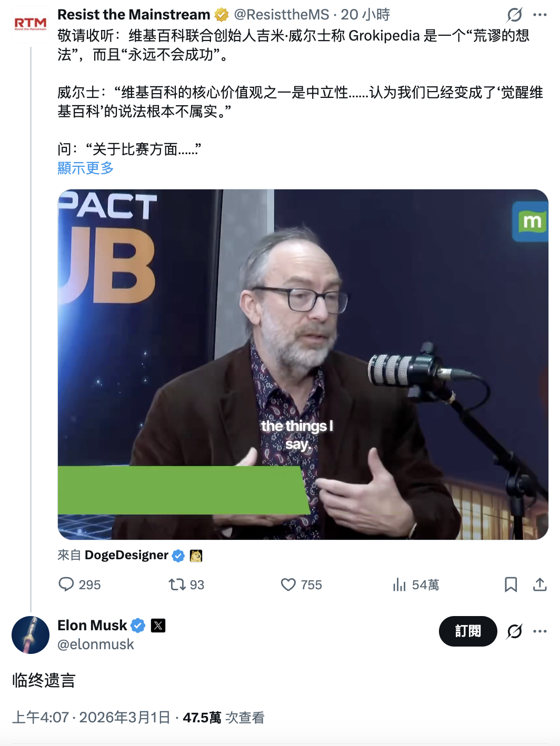560x746 pixels.
Task: Open more options menu on Elon Musk's post
Action: [x=540, y=631]
